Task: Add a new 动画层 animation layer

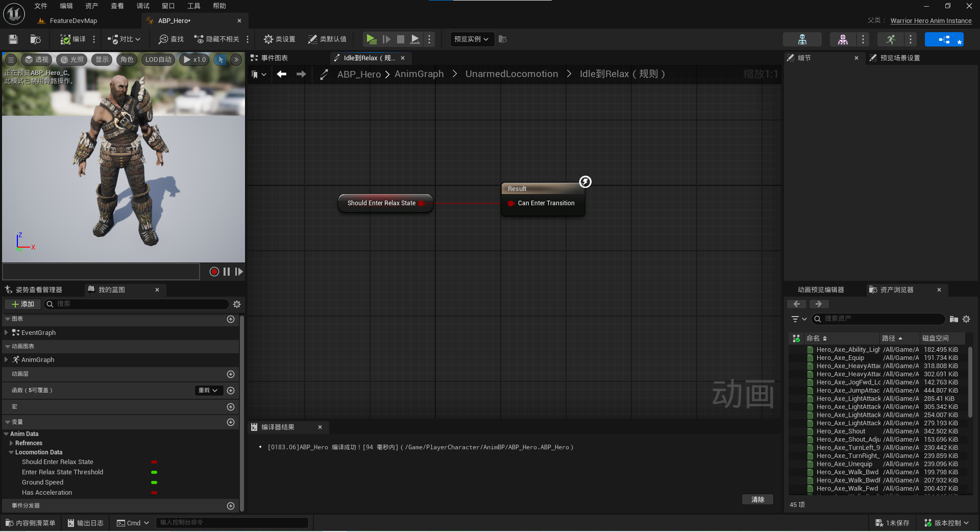Action: pos(231,374)
